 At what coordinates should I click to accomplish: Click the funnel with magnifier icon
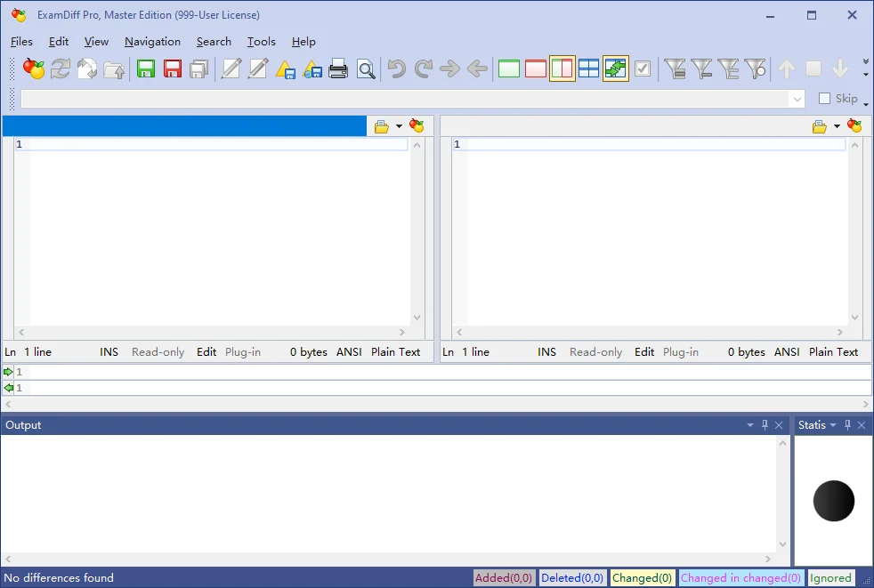tap(756, 69)
